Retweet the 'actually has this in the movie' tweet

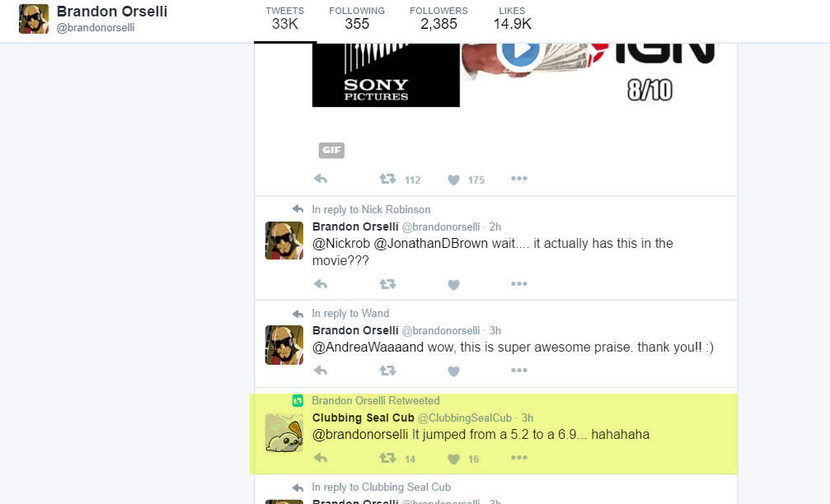pos(387,284)
